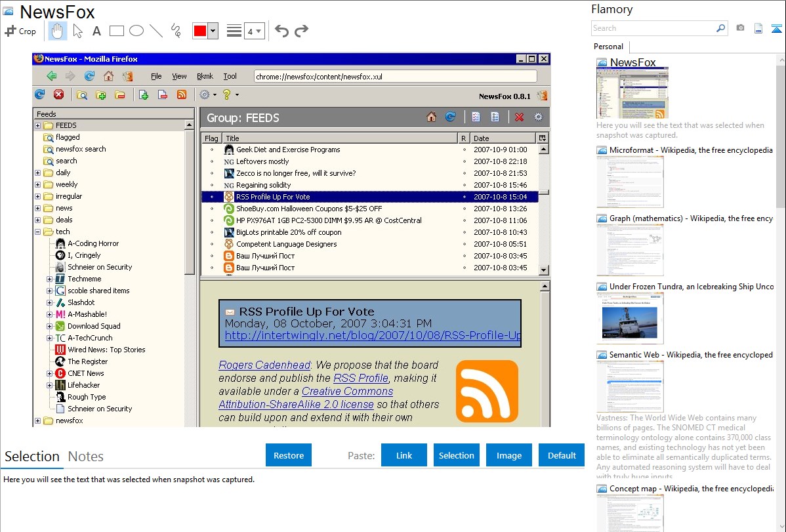Click the Flamory Search input field
Viewport: 786px width, 532px height.
pos(653,28)
